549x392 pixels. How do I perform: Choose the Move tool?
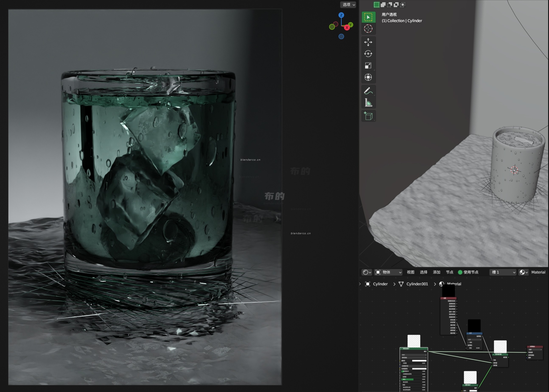pos(368,42)
